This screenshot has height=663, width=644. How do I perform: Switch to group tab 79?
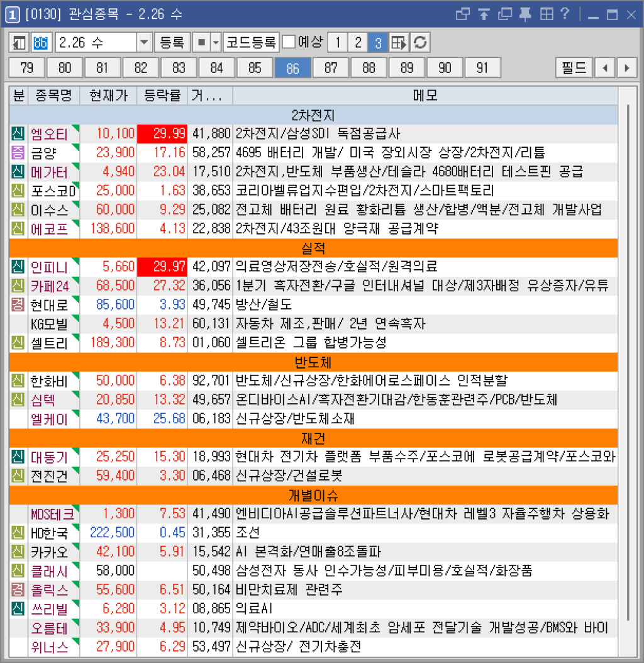pyautogui.click(x=26, y=68)
